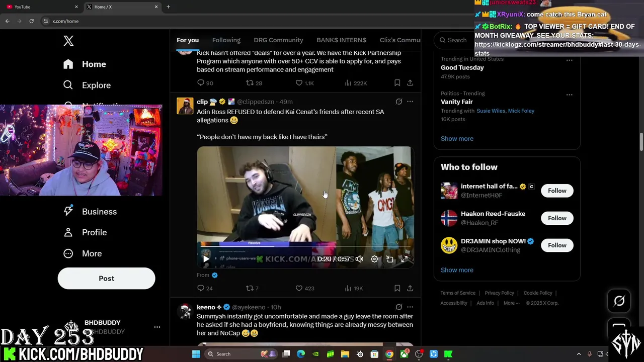This screenshot has height=362, width=644.
Task: Click Show more under Who to follow
Action: [x=457, y=270]
